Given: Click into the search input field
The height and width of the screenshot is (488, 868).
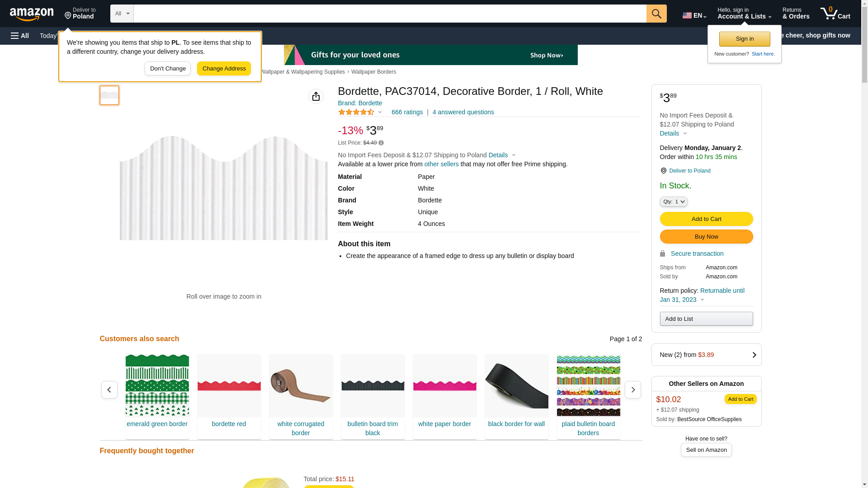Looking at the screenshot, I should coord(389,14).
